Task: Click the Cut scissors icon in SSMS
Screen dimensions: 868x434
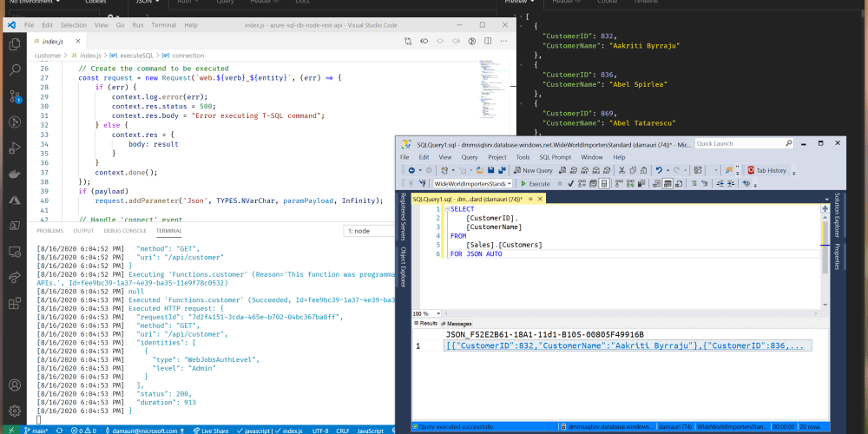Action: point(621,170)
